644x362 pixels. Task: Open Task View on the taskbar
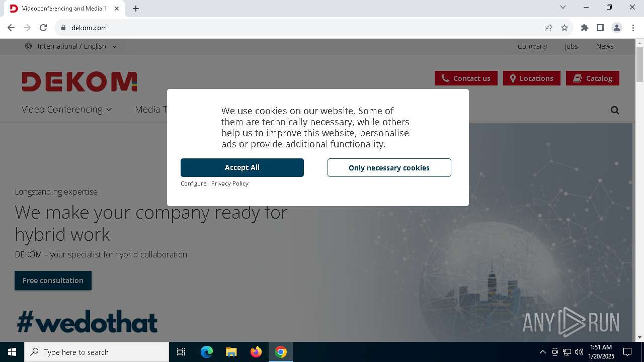181,352
